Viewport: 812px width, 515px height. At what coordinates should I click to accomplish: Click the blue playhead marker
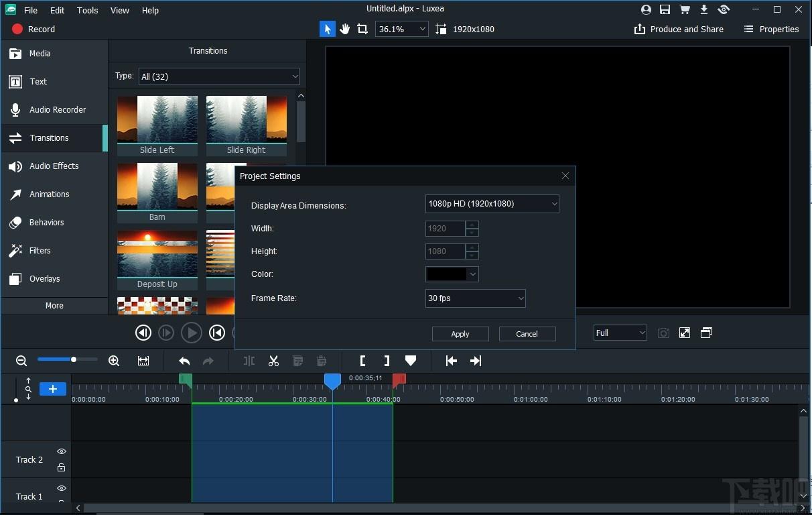click(332, 382)
